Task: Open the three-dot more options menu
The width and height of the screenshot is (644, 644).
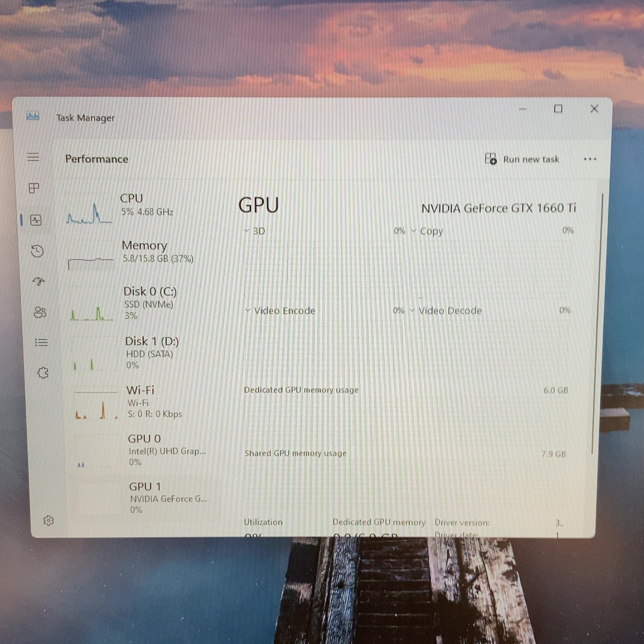Action: pyautogui.click(x=590, y=159)
